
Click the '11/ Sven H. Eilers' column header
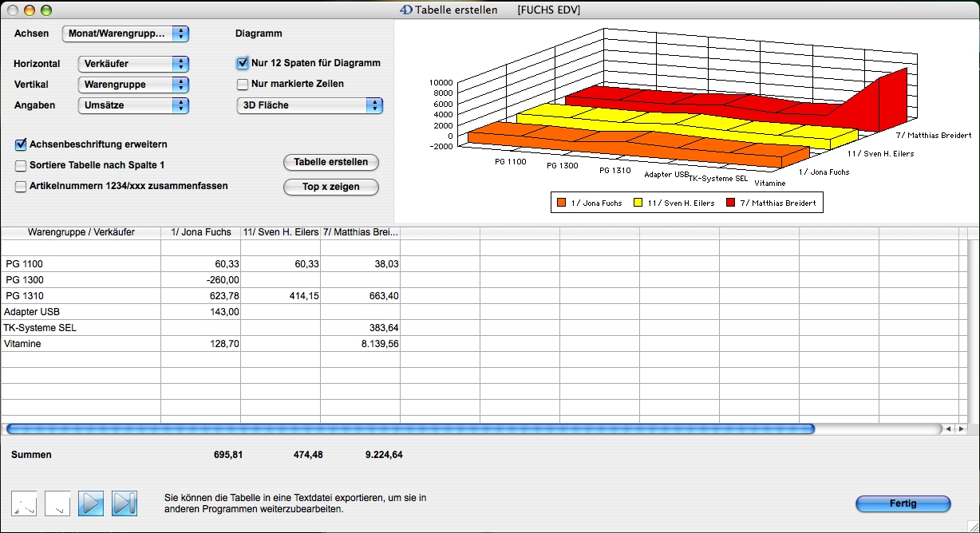[x=280, y=232]
